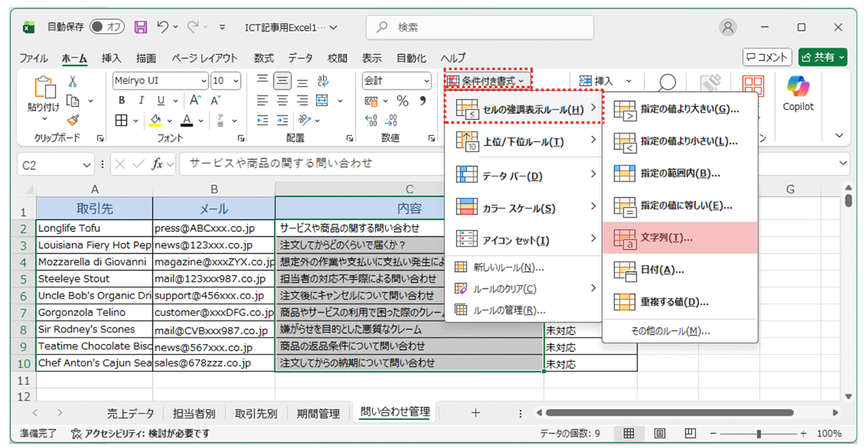Apply Comma style formatting icon
Screen dimensions: 868x448
pyautogui.click(x=422, y=100)
